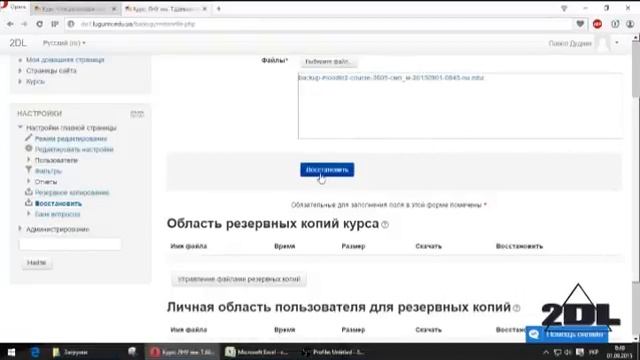This screenshot has width=640, height=360.
Task: Open Редактировать настройки gear item
Action: click(74, 149)
